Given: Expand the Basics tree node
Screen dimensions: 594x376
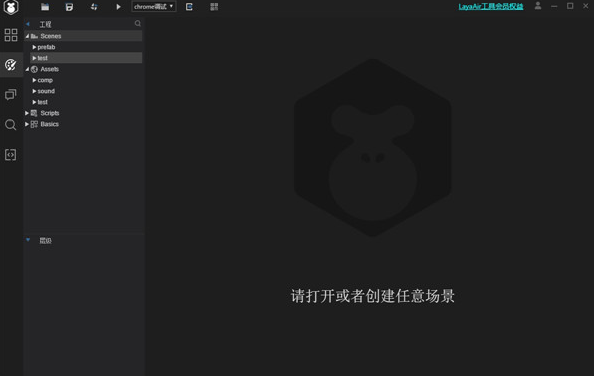Looking at the screenshot, I should coord(27,124).
